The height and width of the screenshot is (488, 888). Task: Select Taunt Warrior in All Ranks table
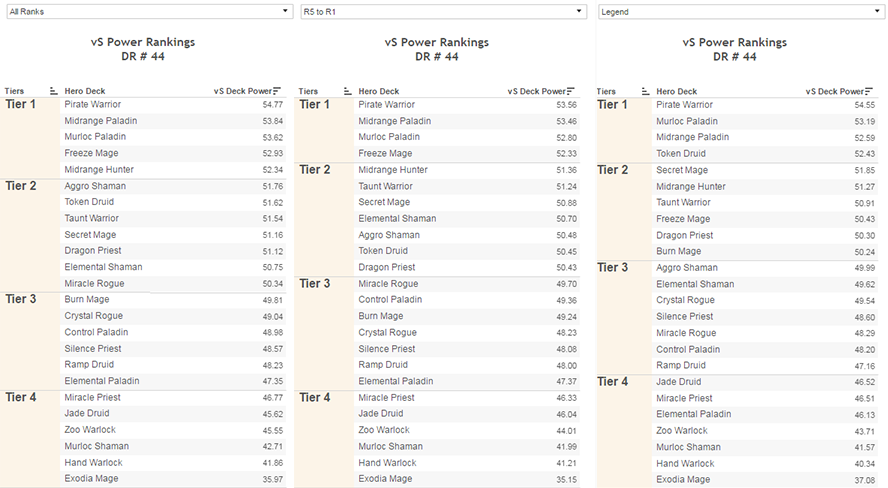(92, 218)
